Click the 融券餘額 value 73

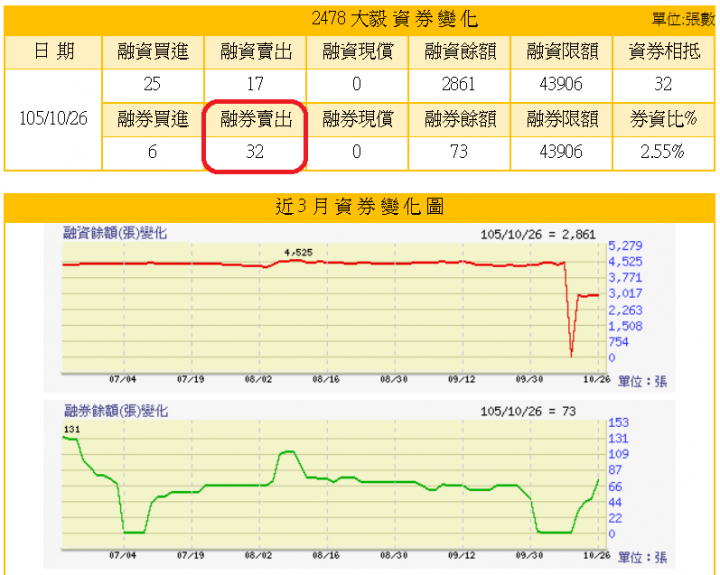(x=459, y=152)
